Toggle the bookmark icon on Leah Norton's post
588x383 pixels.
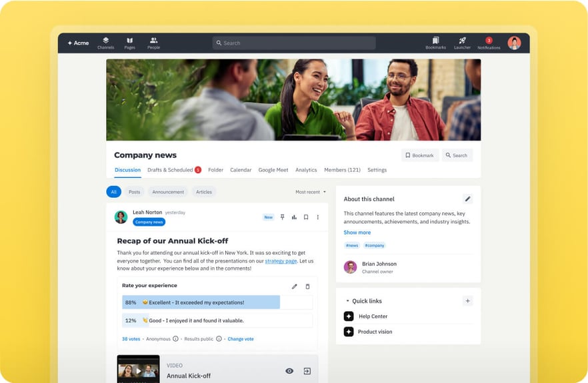click(x=306, y=217)
